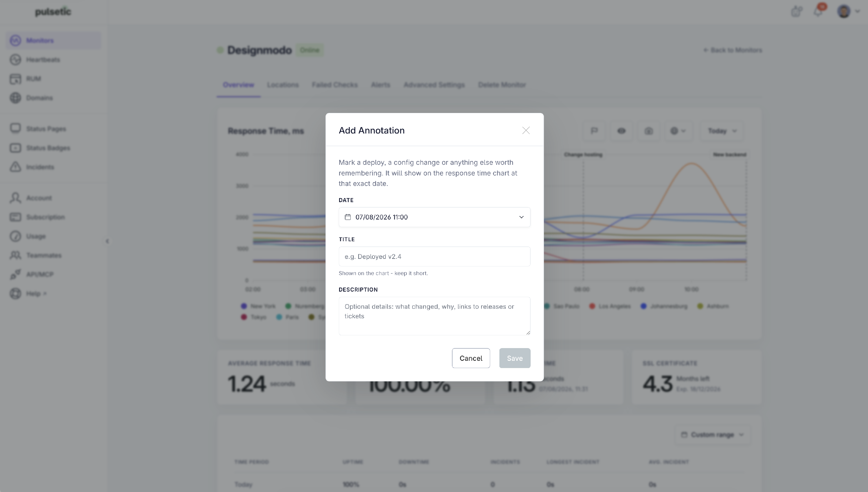This screenshot has width=868, height=492.
Task: Switch to the Locations tab
Action: point(283,85)
